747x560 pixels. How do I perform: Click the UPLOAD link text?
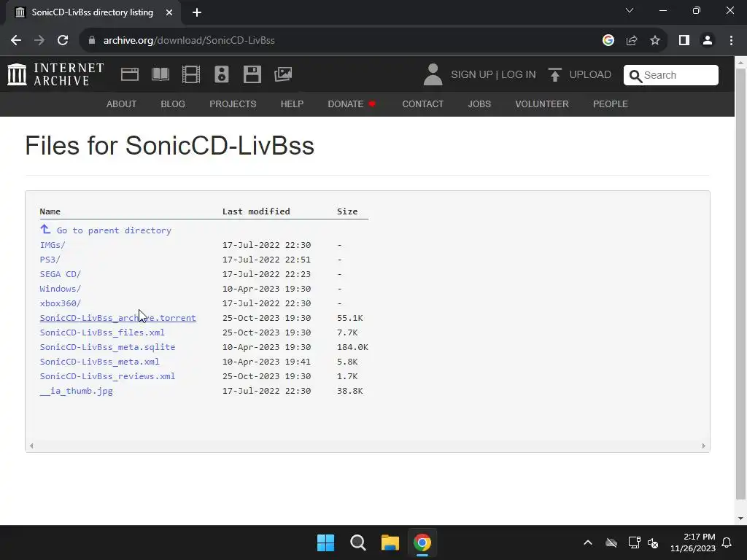pos(590,75)
